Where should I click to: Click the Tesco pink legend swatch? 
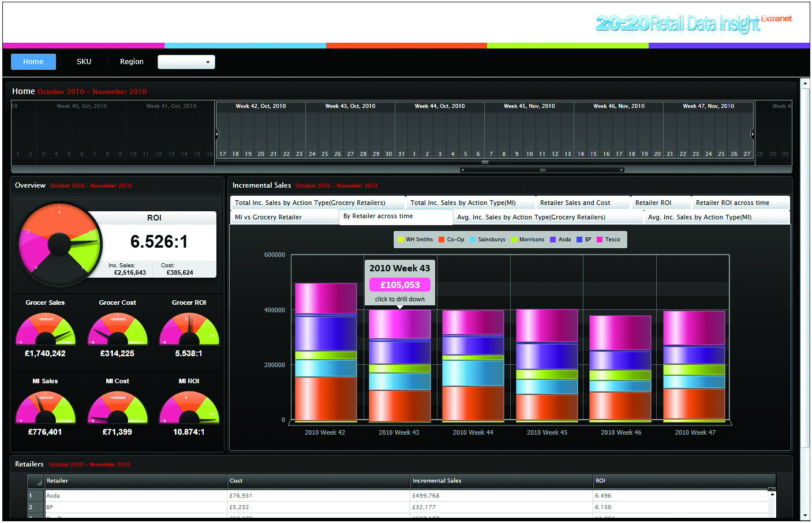click(600, 240)
